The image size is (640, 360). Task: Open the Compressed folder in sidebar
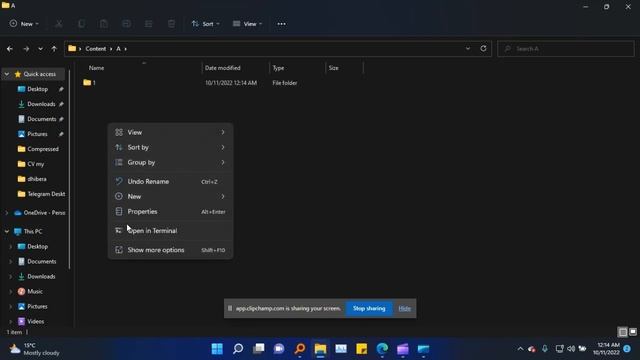(43, 149)
